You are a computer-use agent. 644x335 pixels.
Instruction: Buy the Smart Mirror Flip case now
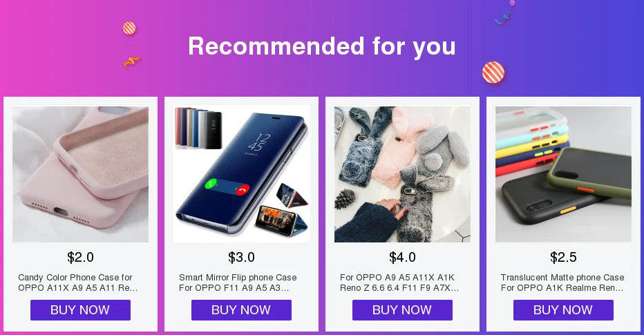point(242,310)
